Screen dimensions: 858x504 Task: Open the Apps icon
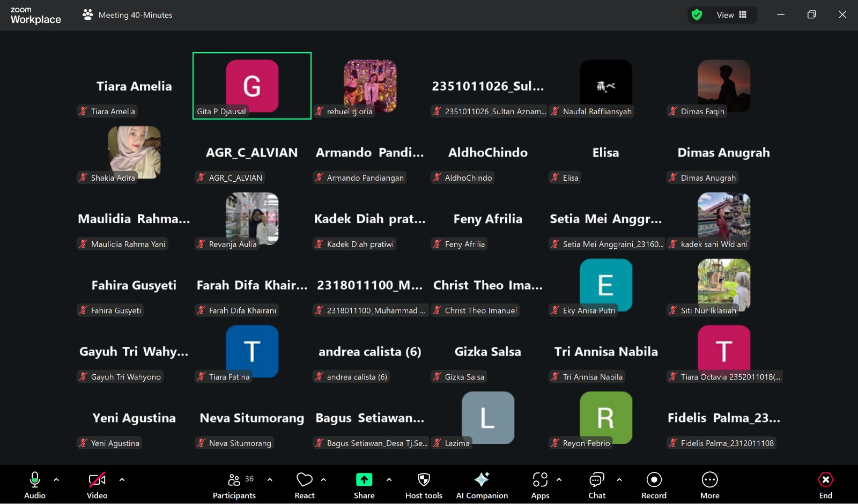pos(540,479)
